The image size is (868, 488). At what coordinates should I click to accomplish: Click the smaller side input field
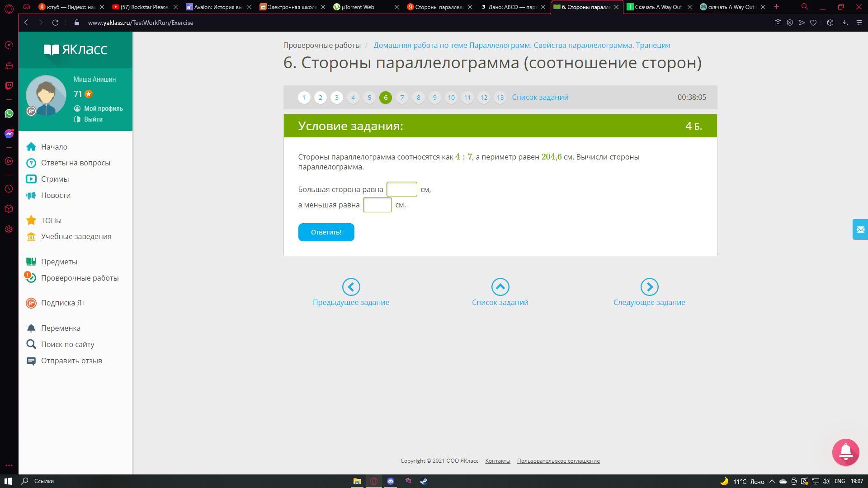tap(377, 205)
